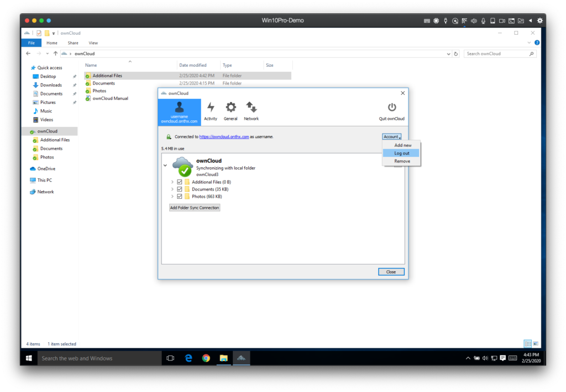Choose Log out from Account menu
Viewport: 566px width, 392px height.
coord(402,153)
